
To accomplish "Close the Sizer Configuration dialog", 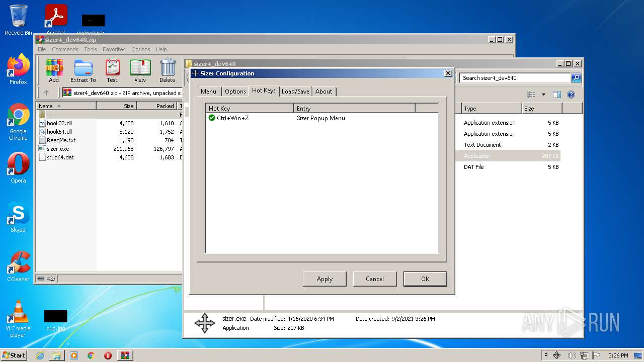I will pos(448,73).
